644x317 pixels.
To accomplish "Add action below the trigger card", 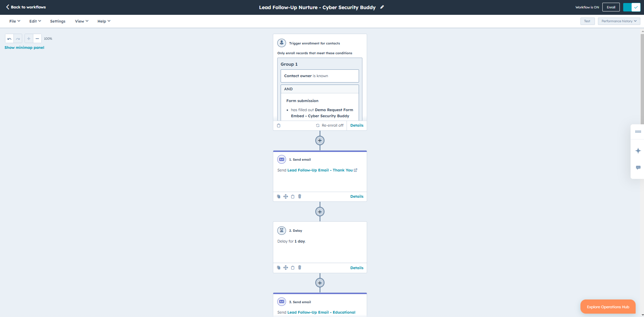I will (x=320, y=140).
